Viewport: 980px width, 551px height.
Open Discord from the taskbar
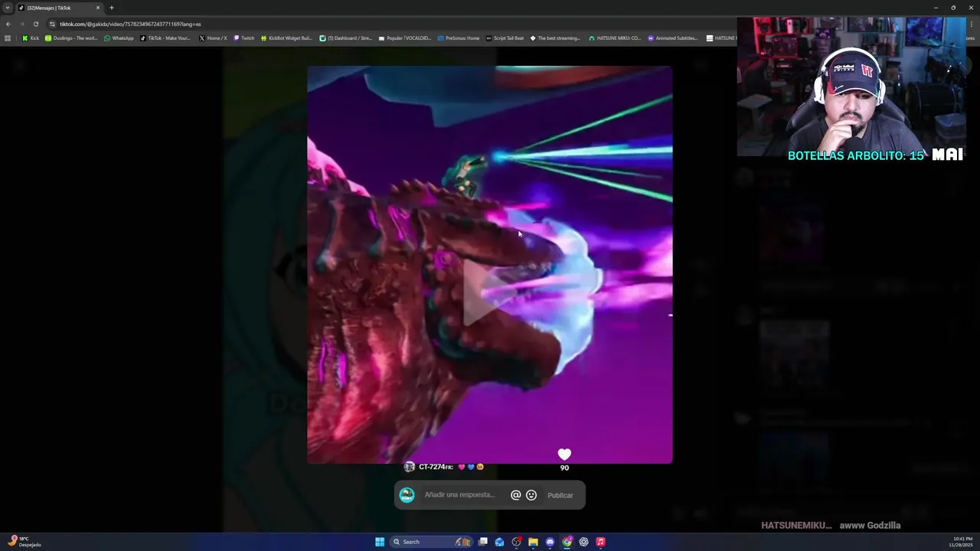[550, 542]
